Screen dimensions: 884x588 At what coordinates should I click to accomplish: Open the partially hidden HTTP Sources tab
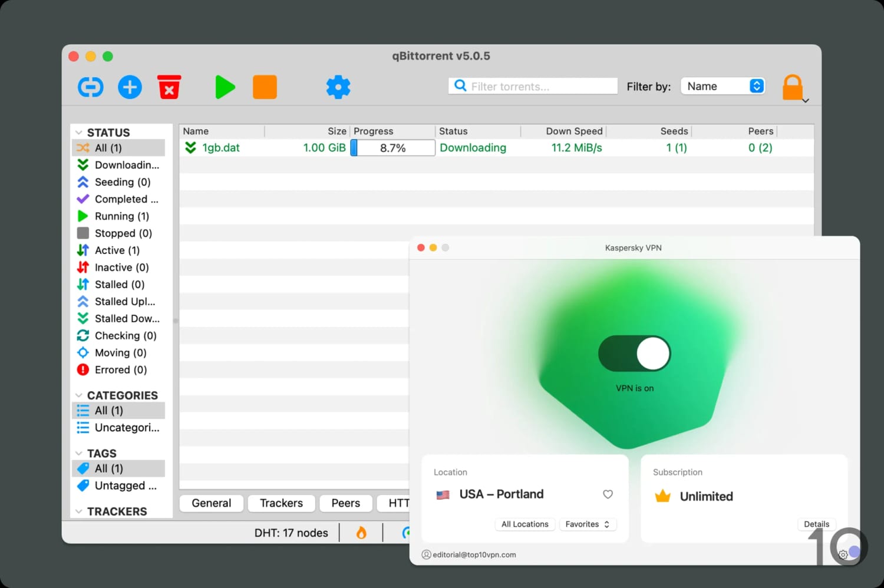(x=394, y=503)
